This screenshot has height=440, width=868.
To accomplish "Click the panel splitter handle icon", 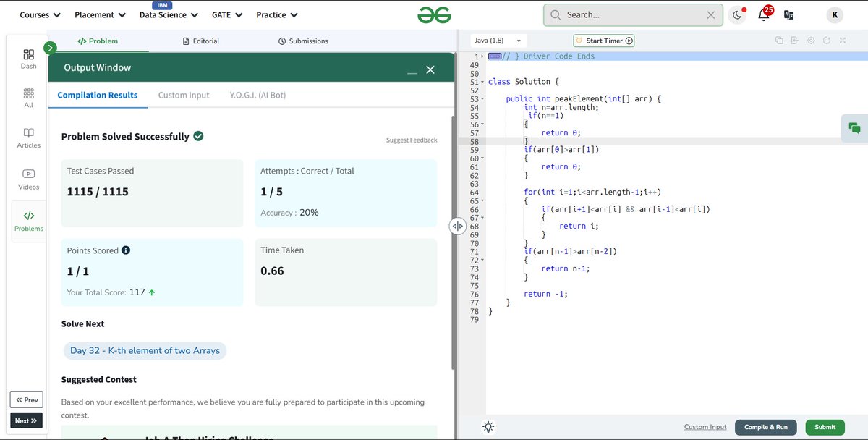I will coord(457,226).
